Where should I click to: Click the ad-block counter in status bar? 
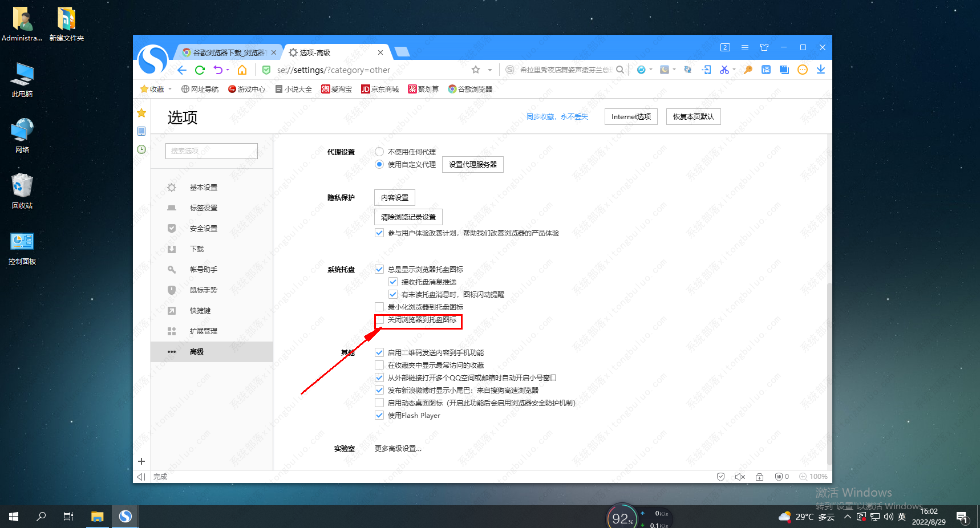click(x=782, y=477)
